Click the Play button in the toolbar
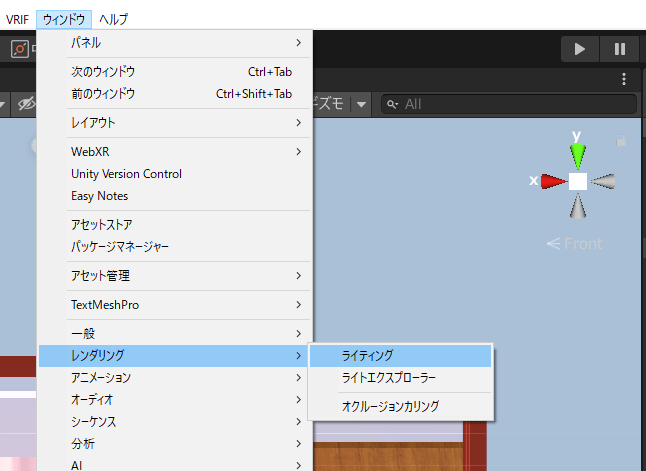Image resolution: width=646 pixels, height=471 pixels. point(579,48)
